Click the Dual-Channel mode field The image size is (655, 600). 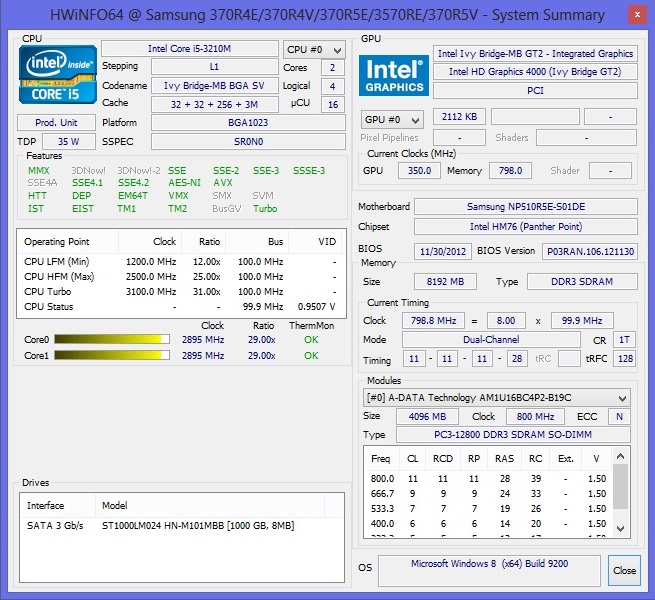click(x=491, y=339)
